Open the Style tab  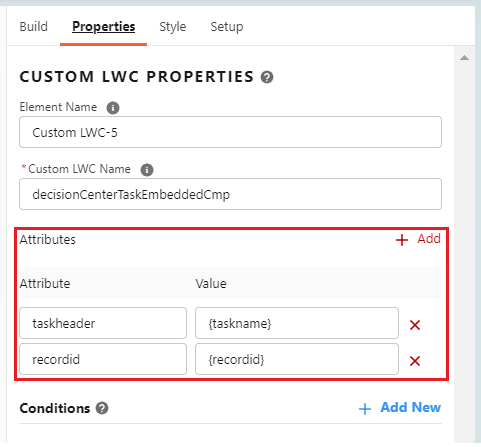pyautogui.click(x=173, y=27)
